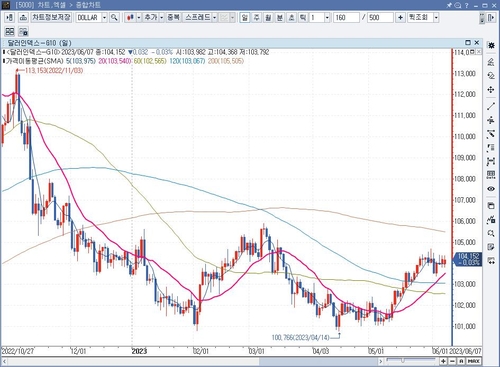Select the 일 daily period toggle

click(245, 17)
